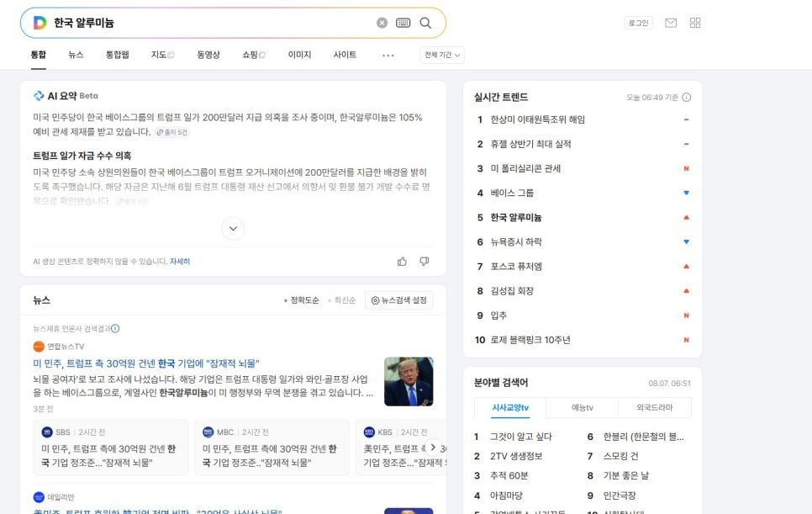Open the more tabs ellipsis menu
This screenshot has height=514, width=812.
[388, 56]
